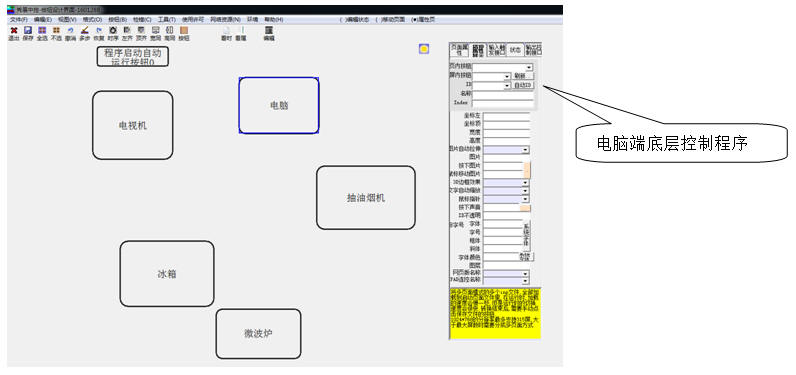
Task: Select the 属性页 radio option
Action: tap(423, 20)
